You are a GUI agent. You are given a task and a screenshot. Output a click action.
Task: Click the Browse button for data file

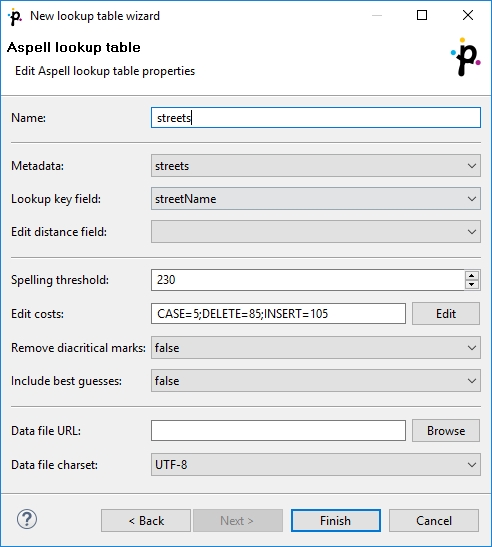446,431
